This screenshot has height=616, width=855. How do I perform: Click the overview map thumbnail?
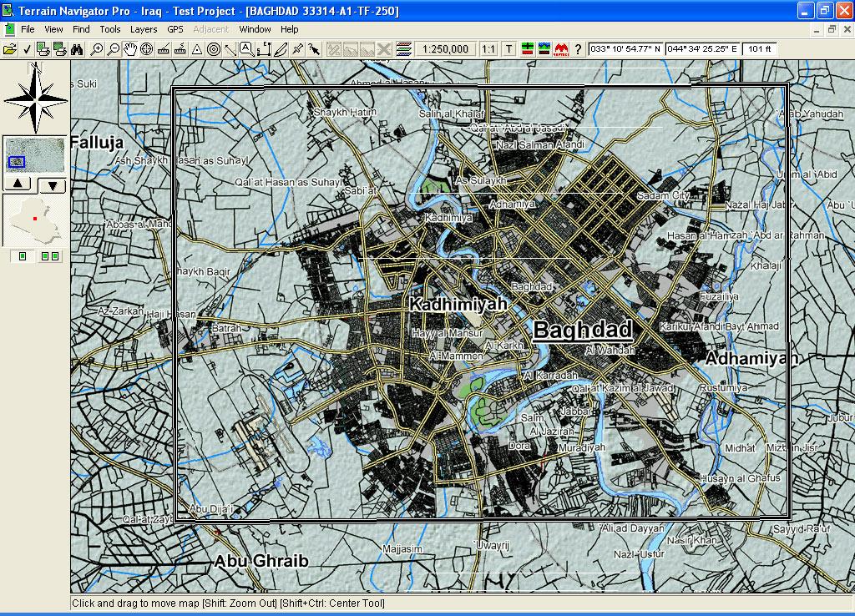coord(34,154)
